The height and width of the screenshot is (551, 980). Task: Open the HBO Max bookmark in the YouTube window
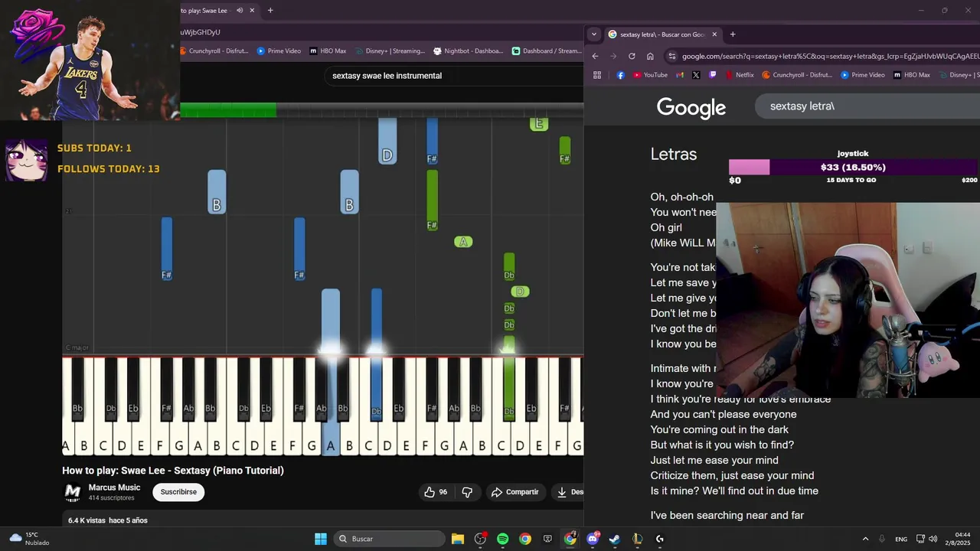click(x=328, y=51)
